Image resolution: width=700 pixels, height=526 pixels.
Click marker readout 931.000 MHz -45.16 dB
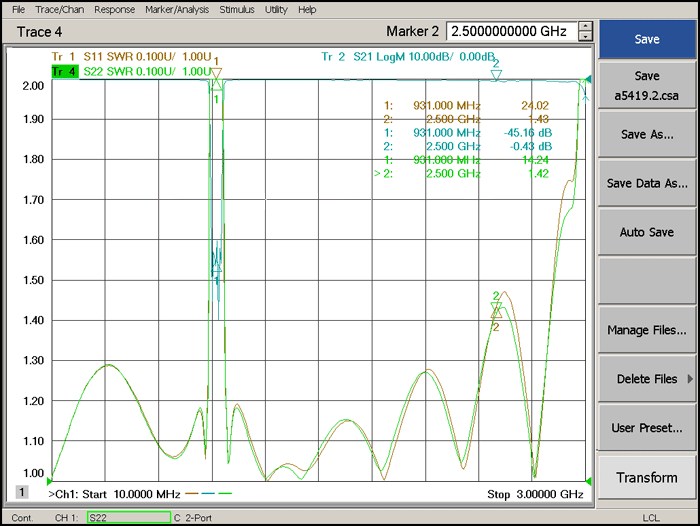[468, 133]
